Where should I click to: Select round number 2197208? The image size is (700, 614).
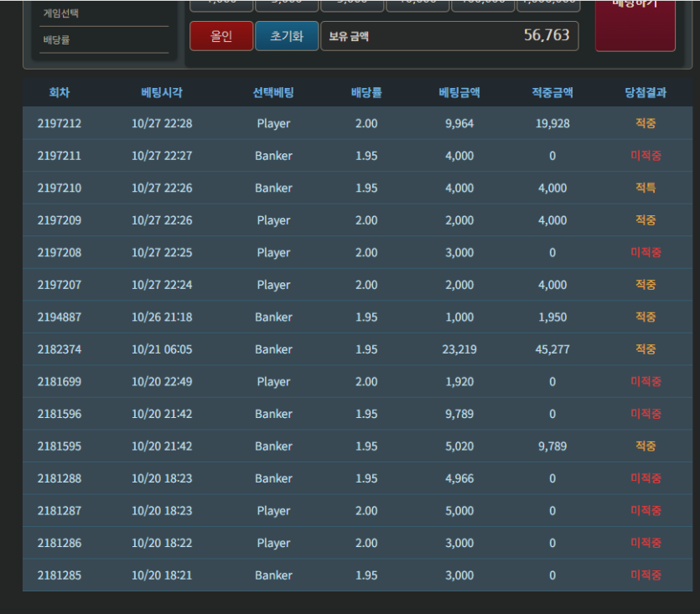coord(60,253)
